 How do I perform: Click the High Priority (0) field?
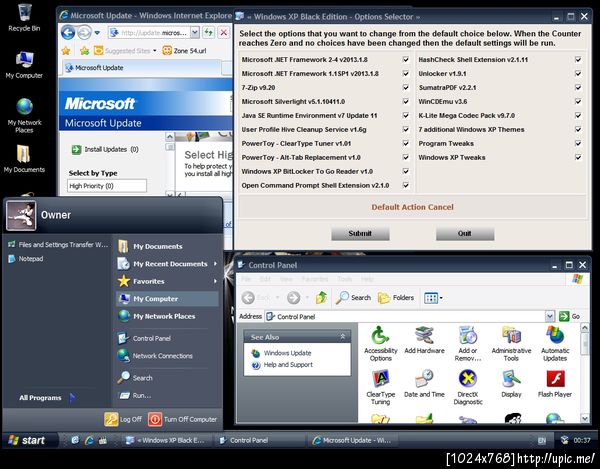click(x=107, y=186)
